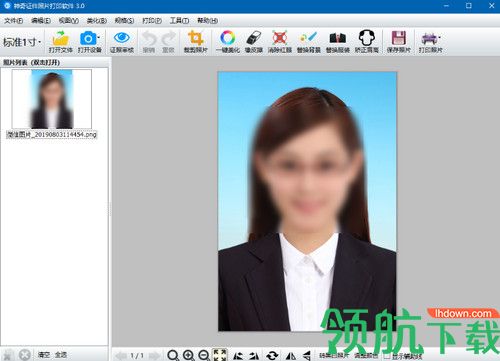Open the 工具(T) menu

point(179,21)
